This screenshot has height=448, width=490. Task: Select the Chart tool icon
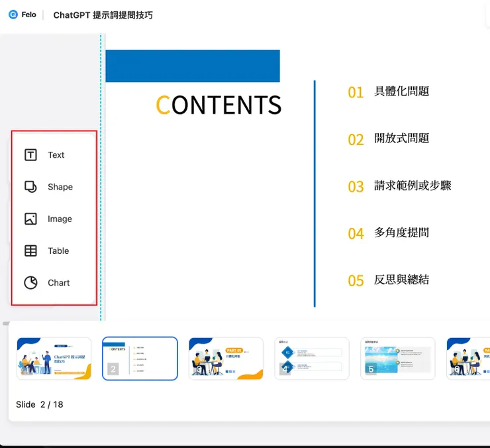click(x=30, y=282)
